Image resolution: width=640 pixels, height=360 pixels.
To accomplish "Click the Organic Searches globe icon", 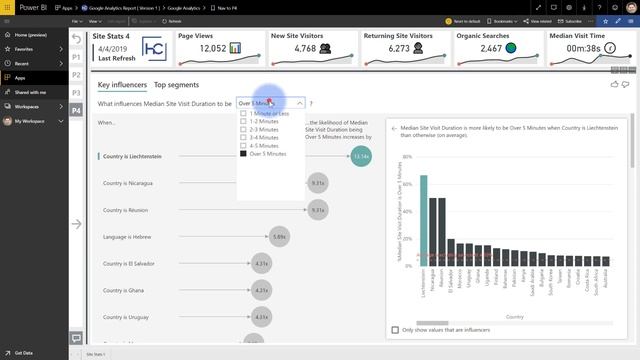I will (511, 48).
